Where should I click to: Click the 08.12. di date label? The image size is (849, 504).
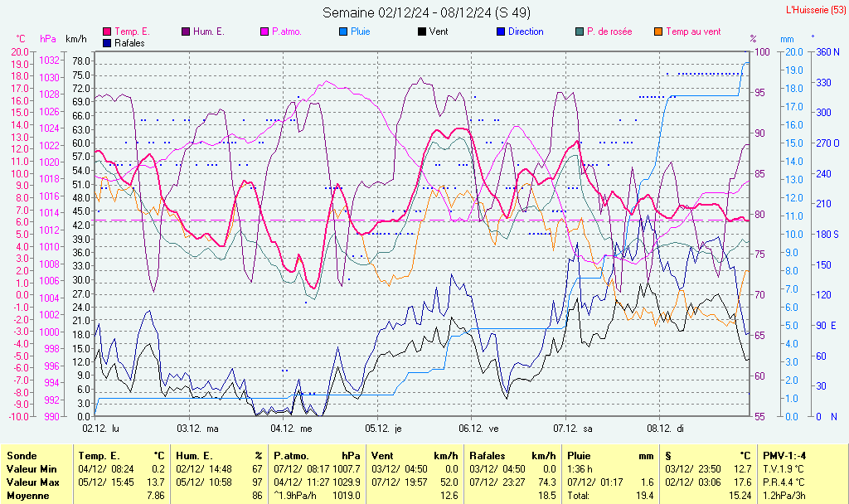(666, 429)
